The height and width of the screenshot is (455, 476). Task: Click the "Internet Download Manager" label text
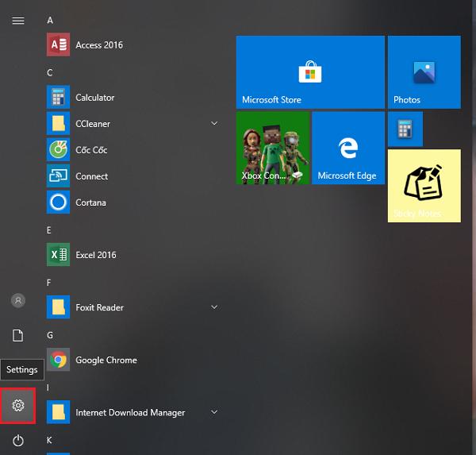[x=130, y=413]
